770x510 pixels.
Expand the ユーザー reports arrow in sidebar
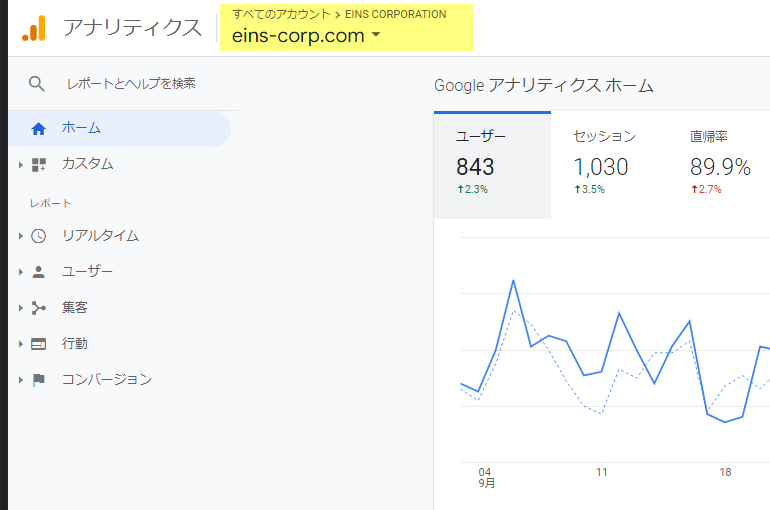[x=21, y=272]
